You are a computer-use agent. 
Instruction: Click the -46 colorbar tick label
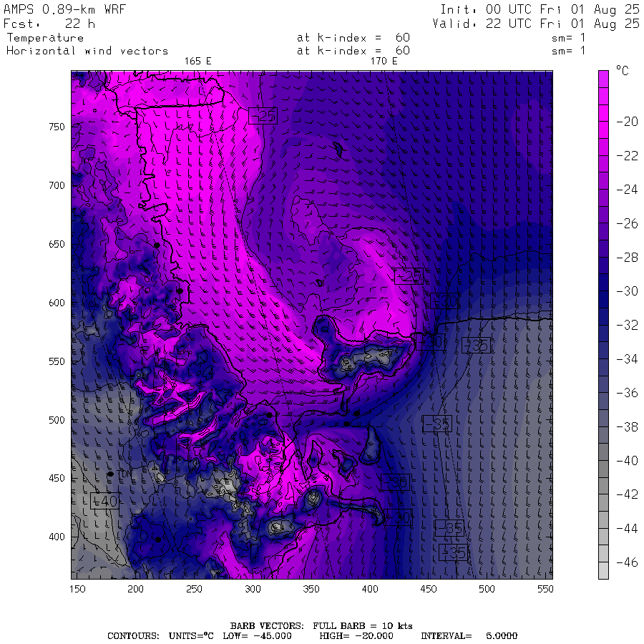[627, 562]
